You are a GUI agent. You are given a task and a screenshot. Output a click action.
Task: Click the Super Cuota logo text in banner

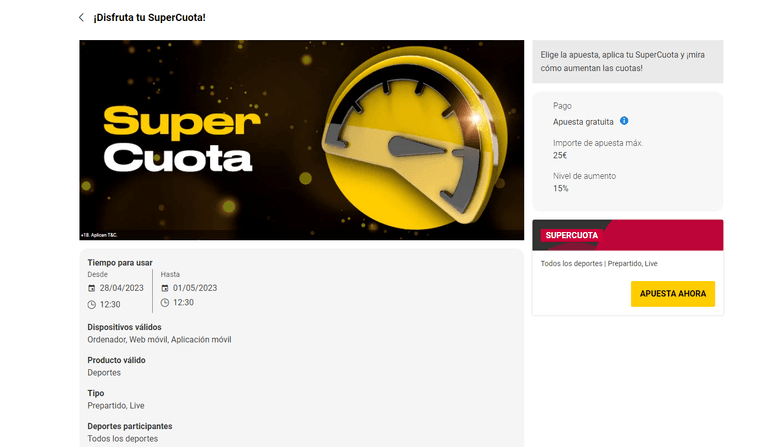coord(178,139)
